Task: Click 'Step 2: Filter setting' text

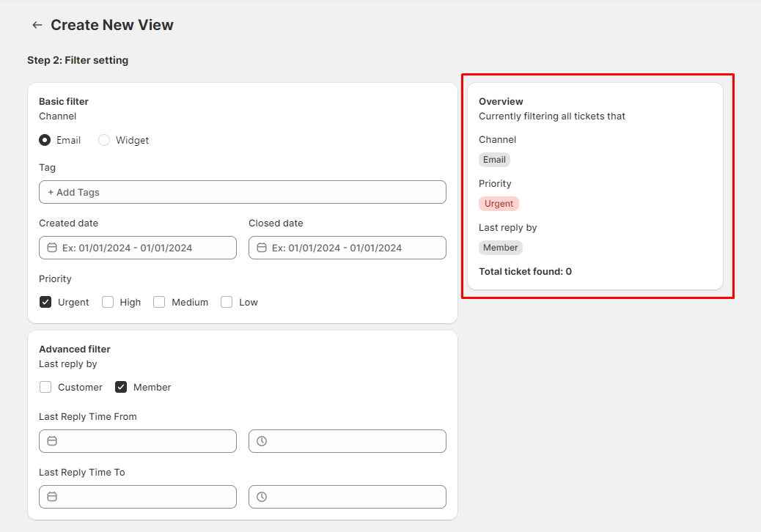Action: pyautogui.click(x=78, y=60)
